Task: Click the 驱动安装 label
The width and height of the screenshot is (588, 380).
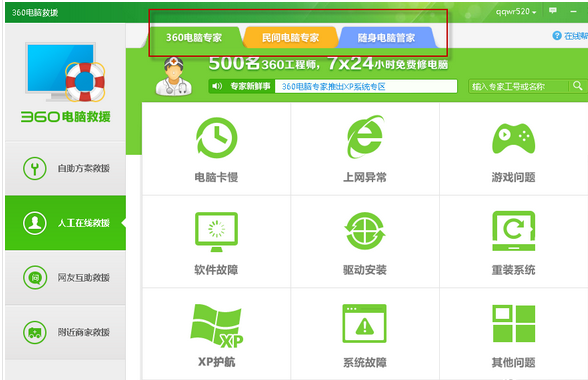Action: [365, 270]
